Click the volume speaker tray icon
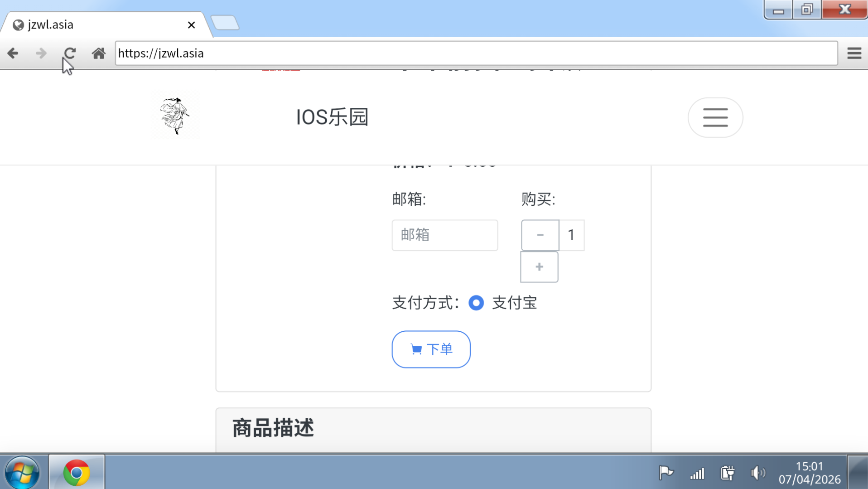 pyautogui.click(x=757, y=473)
